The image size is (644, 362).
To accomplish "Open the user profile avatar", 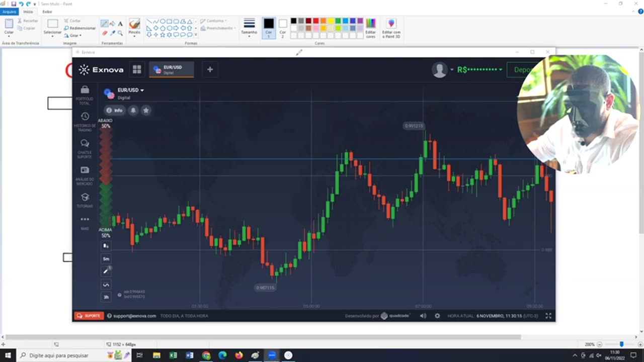I will 440,70.
